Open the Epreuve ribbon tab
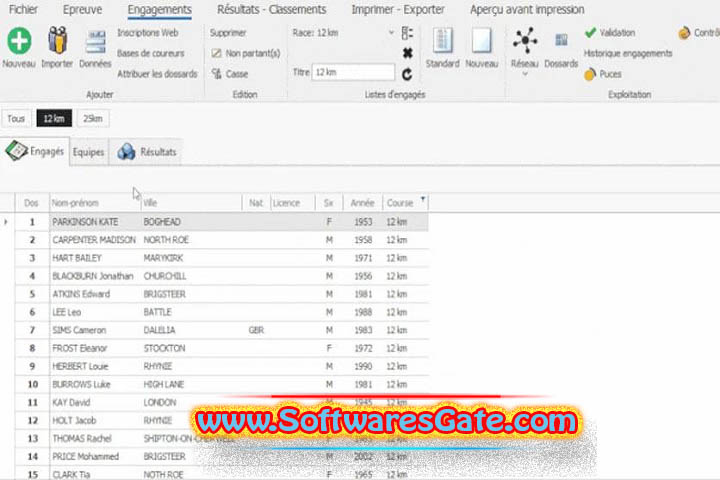Viewport: 720px width, 480px height. point(83,9)
